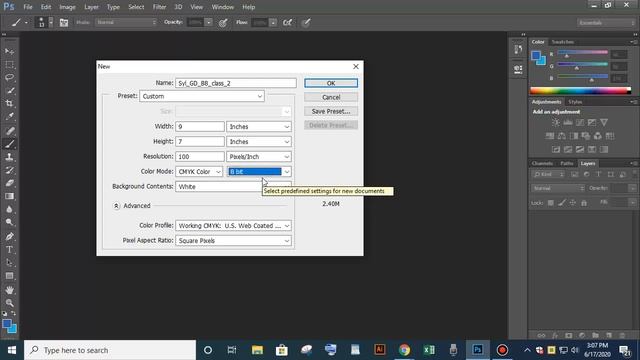Collapse the Advanced section
Screen dimensions: 640x360
(x=116, y=206)
